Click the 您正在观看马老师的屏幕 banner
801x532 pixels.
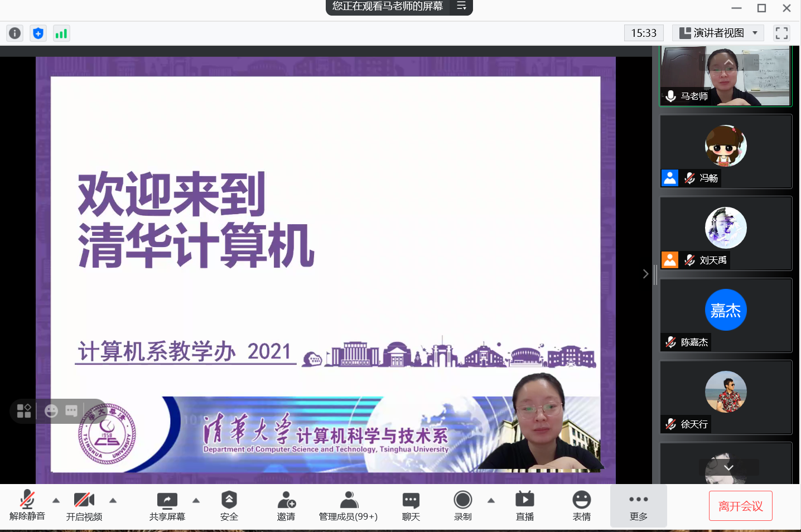(388, 6)
